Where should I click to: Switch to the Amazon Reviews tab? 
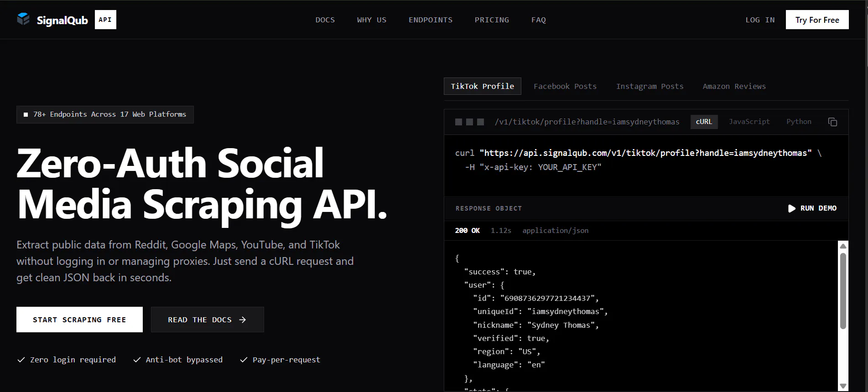pyautogui.click(x=734, y=86)
